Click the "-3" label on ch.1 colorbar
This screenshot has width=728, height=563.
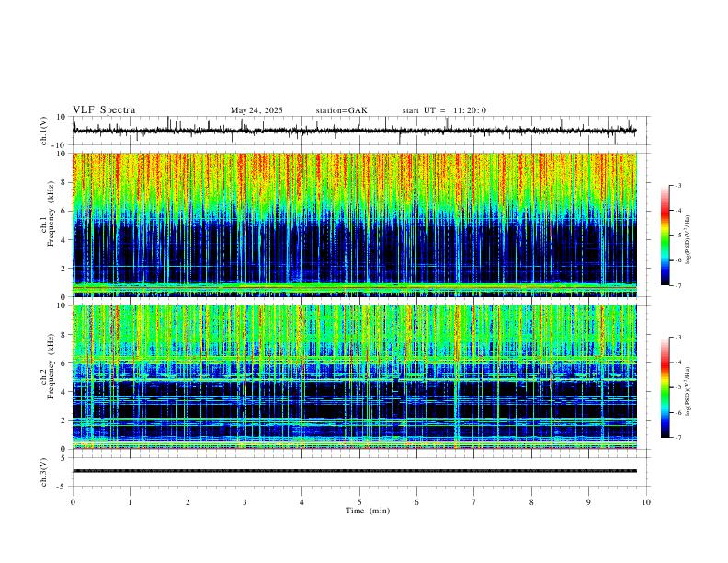[677, 185]
